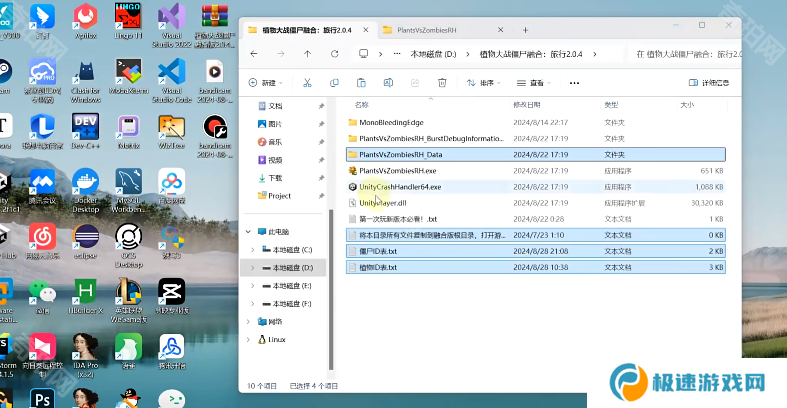Refresh the current folder view
The image size is (787, 408).
[x=335, y=54]
